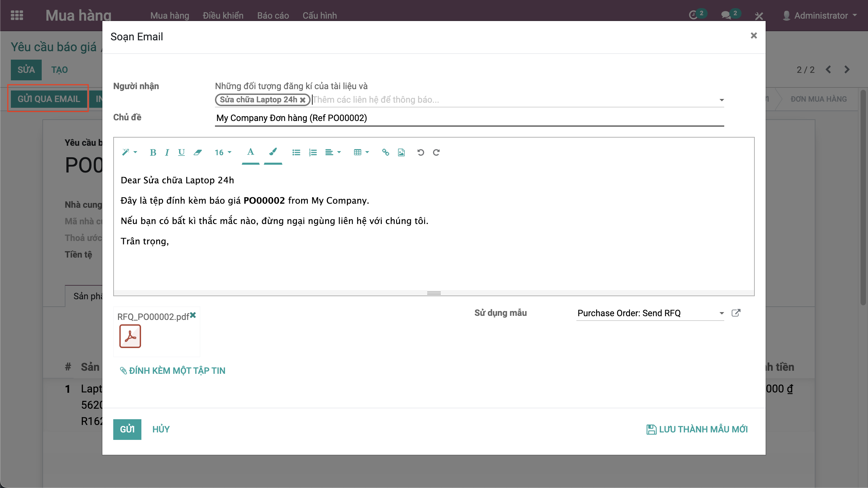Redo the edit in the editor
Viewport: 868px width, 488px height.
436,152
